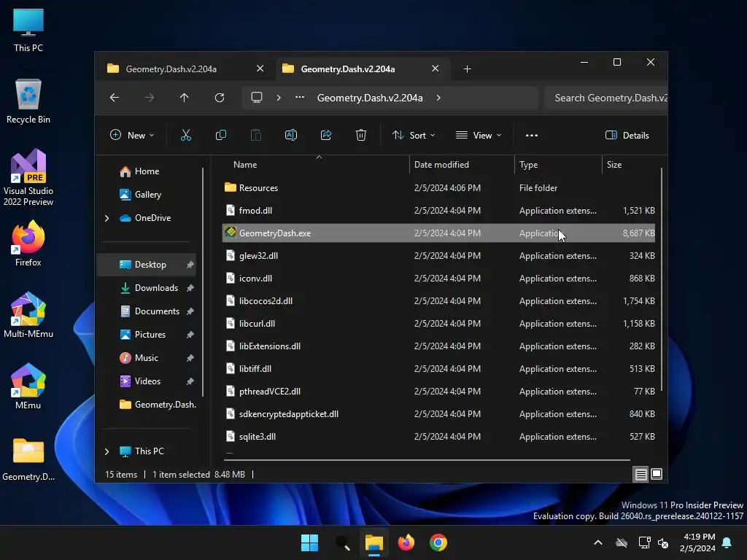Go up one folder level arrow

pos(185,98)
